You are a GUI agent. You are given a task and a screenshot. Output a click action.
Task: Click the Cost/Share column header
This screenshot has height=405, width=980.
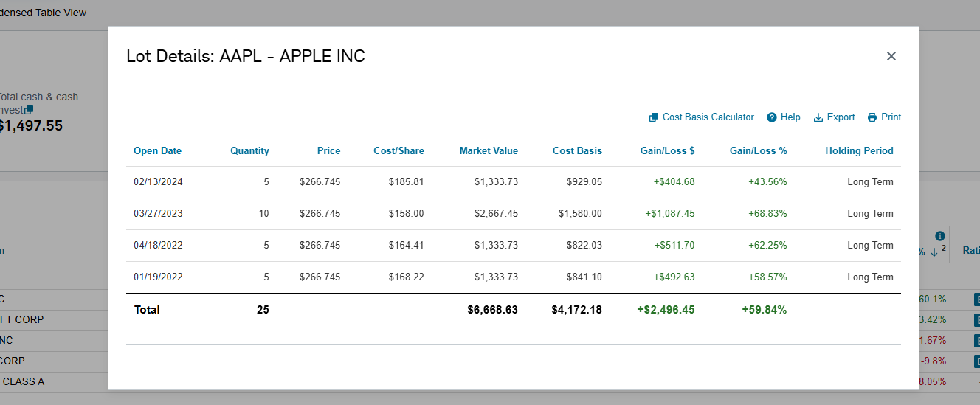click(x=398, y=151)
